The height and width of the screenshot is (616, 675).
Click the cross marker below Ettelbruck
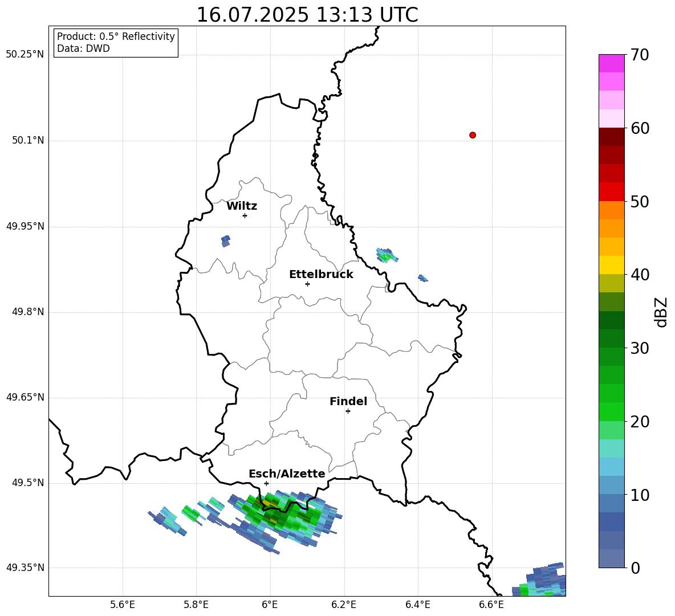coord(307,284)
